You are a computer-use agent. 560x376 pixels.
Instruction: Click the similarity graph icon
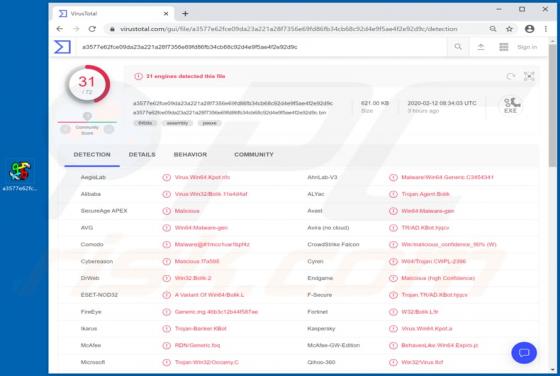[529, 76]
